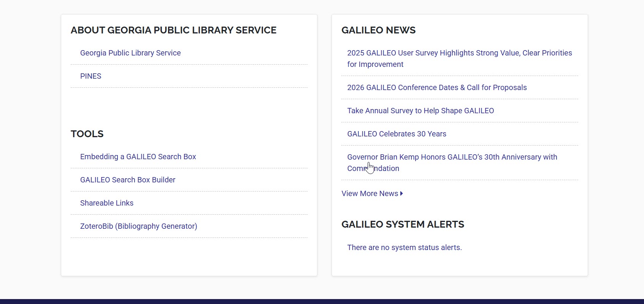Click the caret icon beside View More News
Screen dimensions: 644x304
[401, 194]
